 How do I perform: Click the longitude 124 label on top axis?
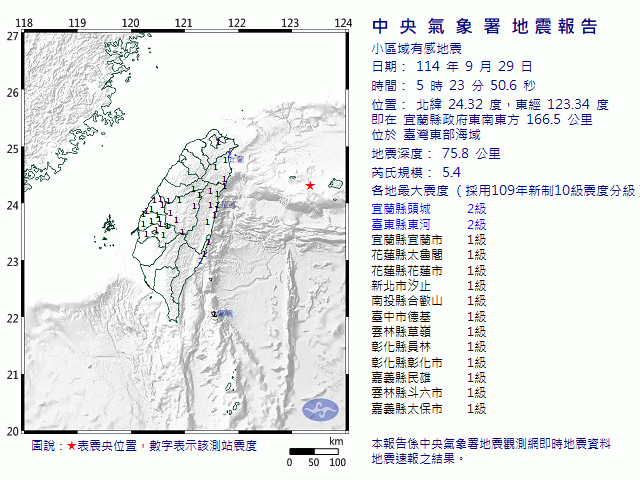[343, 22]
